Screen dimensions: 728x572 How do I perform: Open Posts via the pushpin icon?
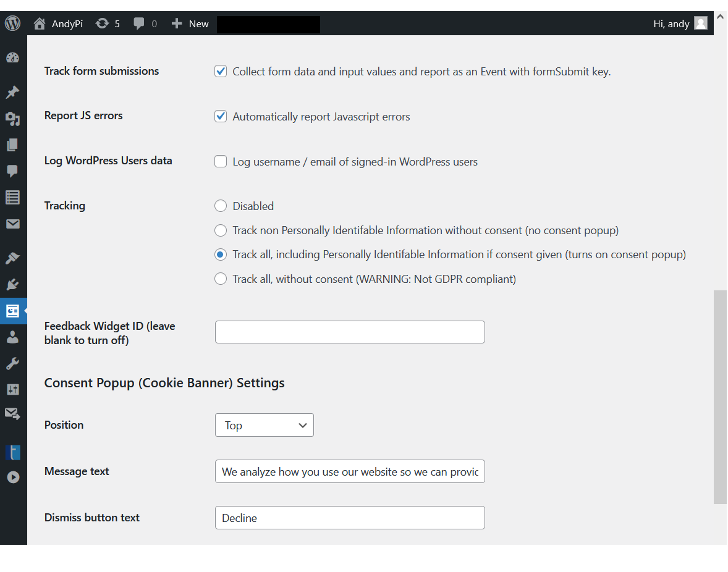click(13, 93)
